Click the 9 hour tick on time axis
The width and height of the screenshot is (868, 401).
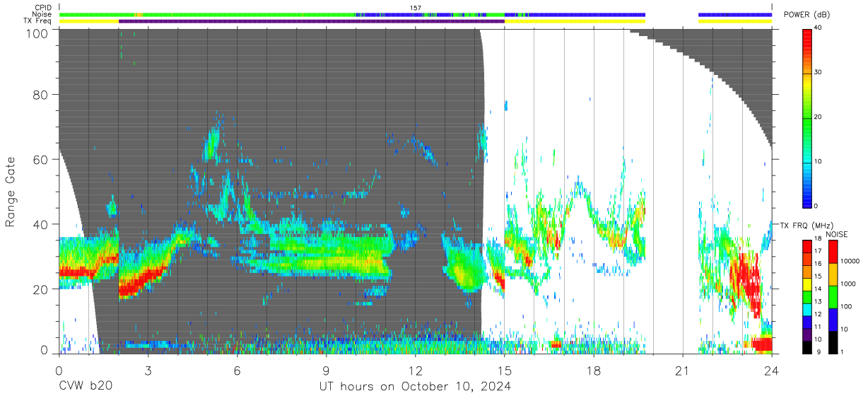(326, 371)
